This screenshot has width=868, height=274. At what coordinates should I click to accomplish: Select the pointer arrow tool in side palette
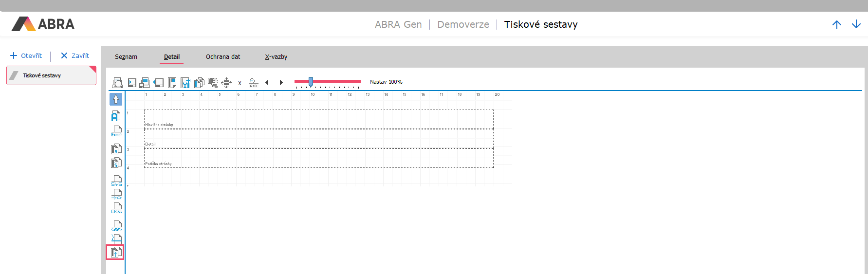click(x=116, y=99)
